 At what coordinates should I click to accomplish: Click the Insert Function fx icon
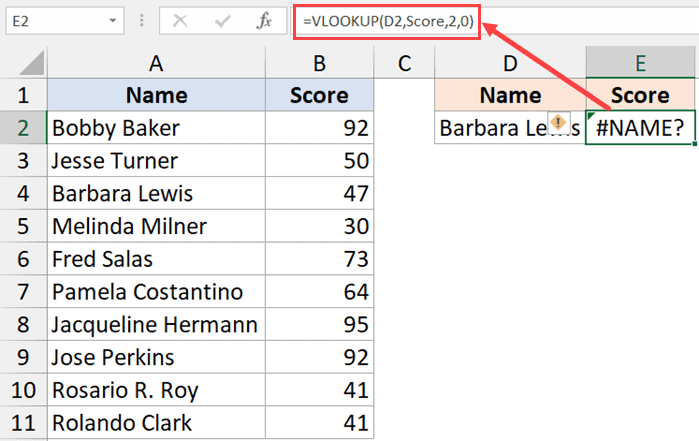pos(264,19)
